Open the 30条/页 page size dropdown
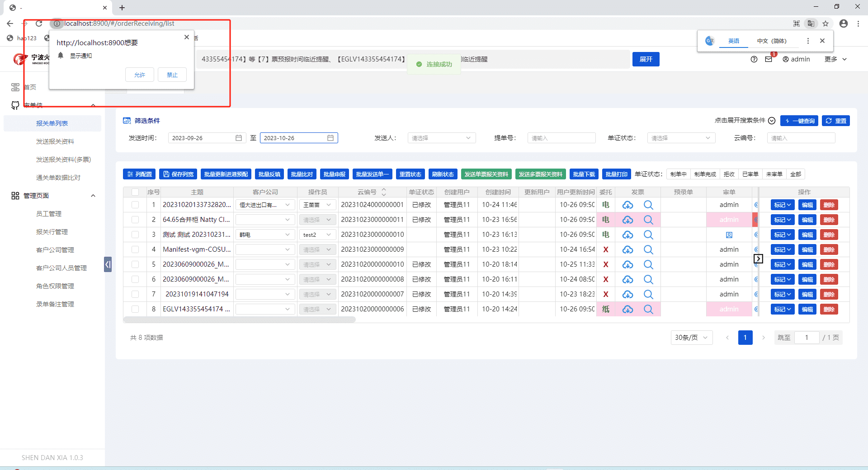 692,338
